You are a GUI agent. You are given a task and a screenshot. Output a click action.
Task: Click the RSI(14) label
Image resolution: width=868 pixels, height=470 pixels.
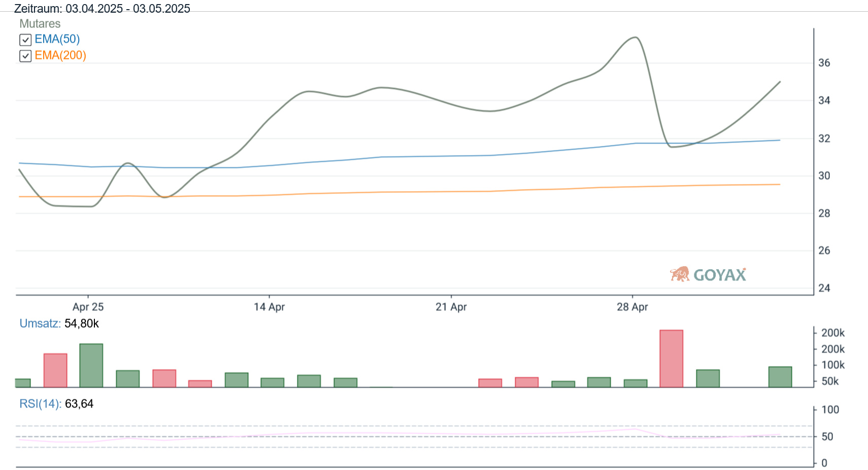pos(41,404)
